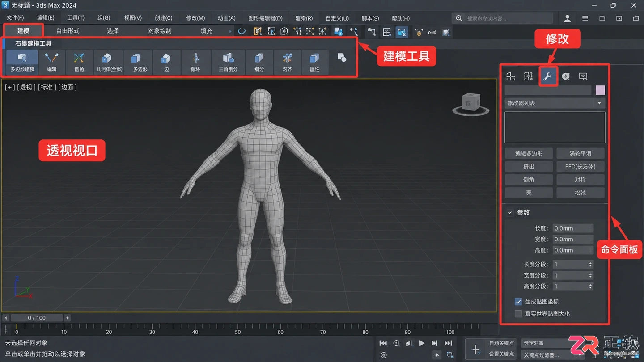Click the blue circular arrow toolbar icon
644x362 pixels.
(x=241, y=31)
